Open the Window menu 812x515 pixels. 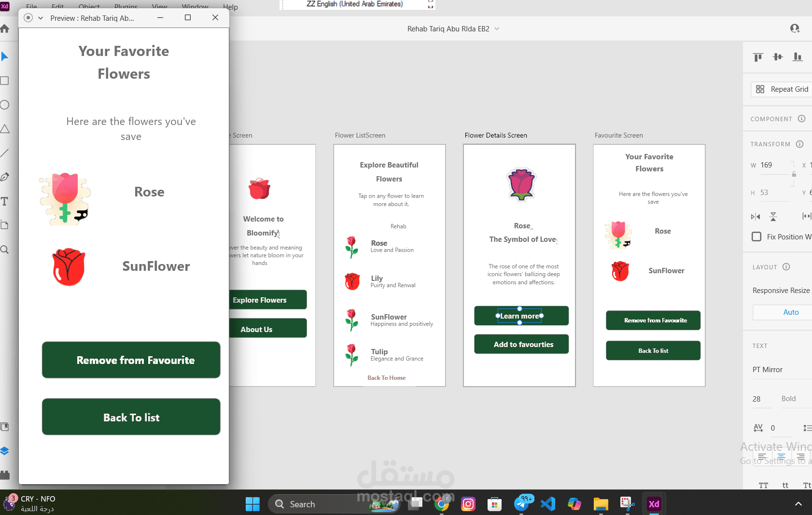tap(195, 7)
